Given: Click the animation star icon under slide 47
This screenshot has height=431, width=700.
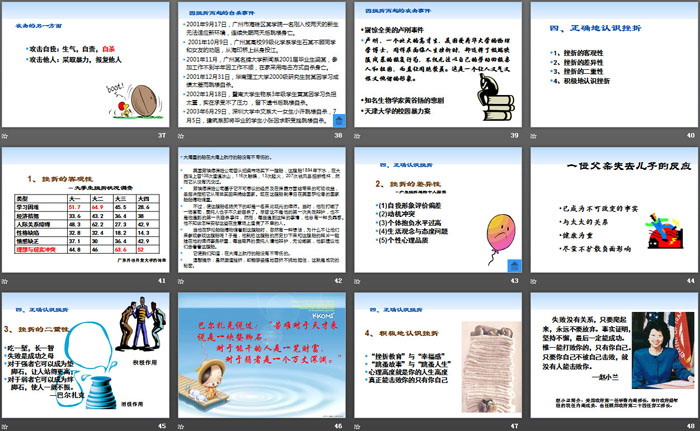Looking at the screenshot, I should click(357, 427).
